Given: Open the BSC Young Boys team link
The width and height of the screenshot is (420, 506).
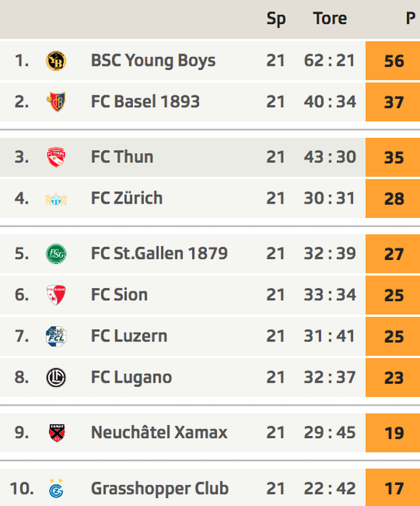Looking at the screenshot, I should (153, 61).
